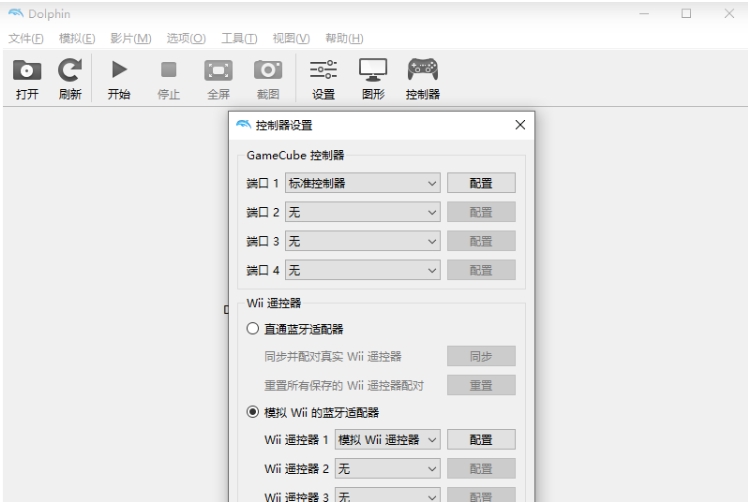Screen dimensions: 748x502
Task: Expand the Wii 遥控器 1 dropdown
Action: 387,439
